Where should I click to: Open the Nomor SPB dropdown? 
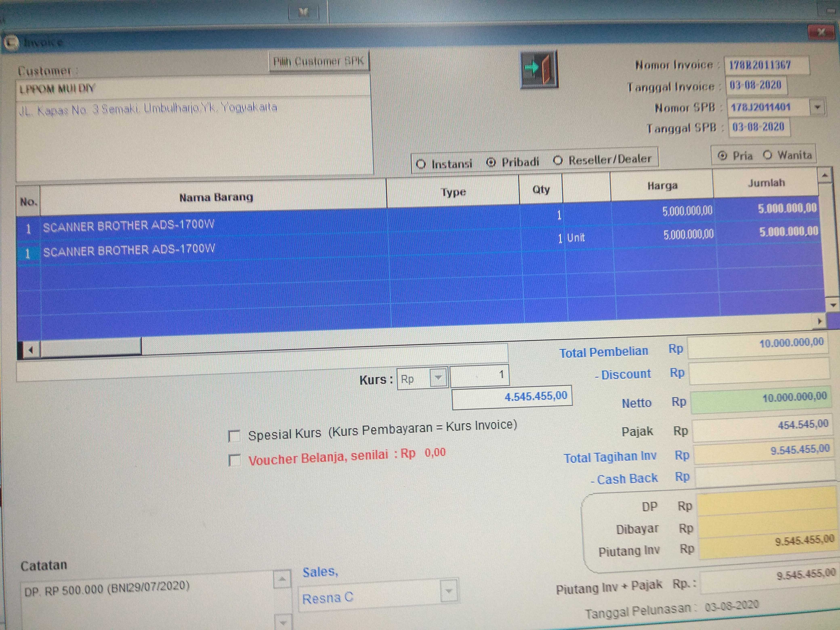click(x=817, y=107)
